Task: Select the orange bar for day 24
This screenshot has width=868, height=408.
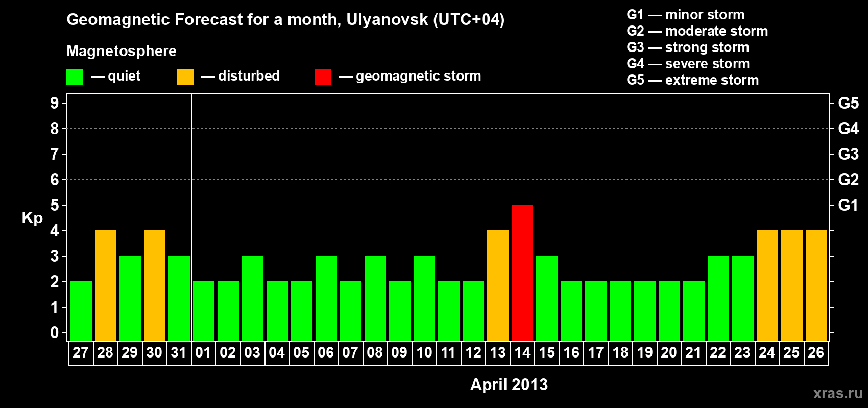Action: click(767, 286)
